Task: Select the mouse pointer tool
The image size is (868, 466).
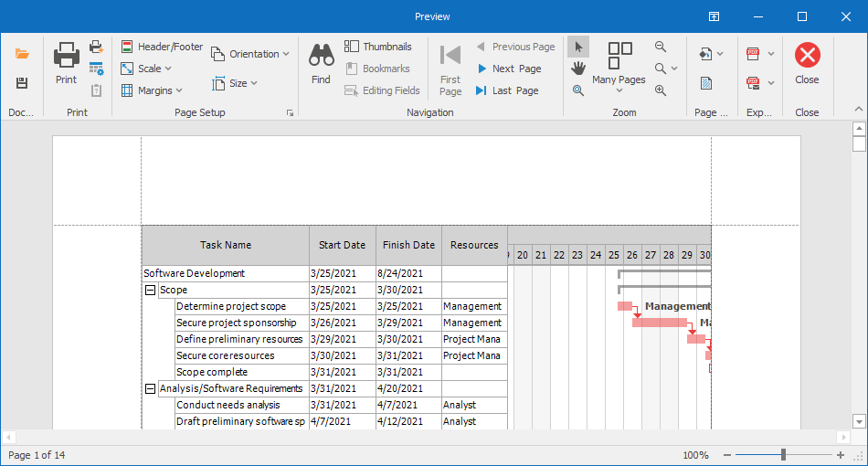Action: tap(578, 47)
